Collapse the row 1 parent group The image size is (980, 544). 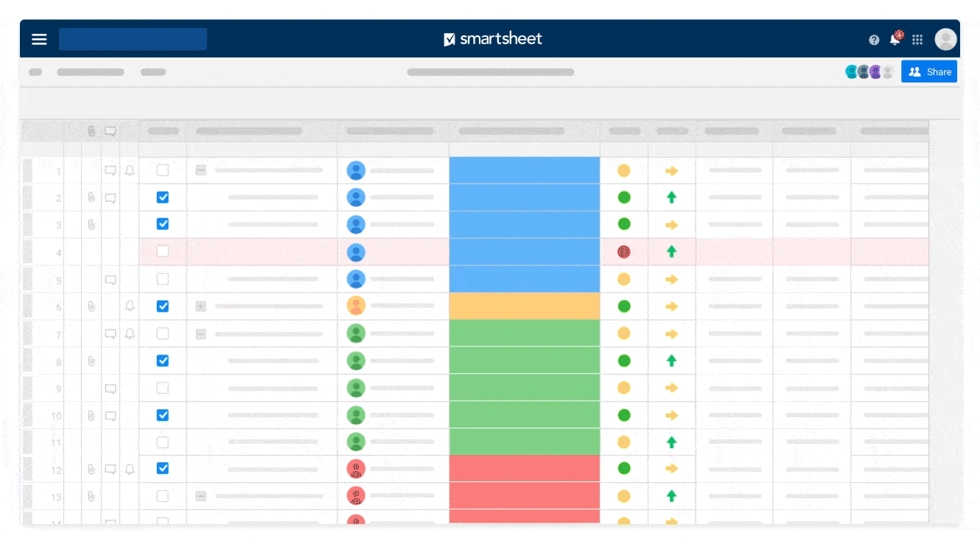click(200, 170)
